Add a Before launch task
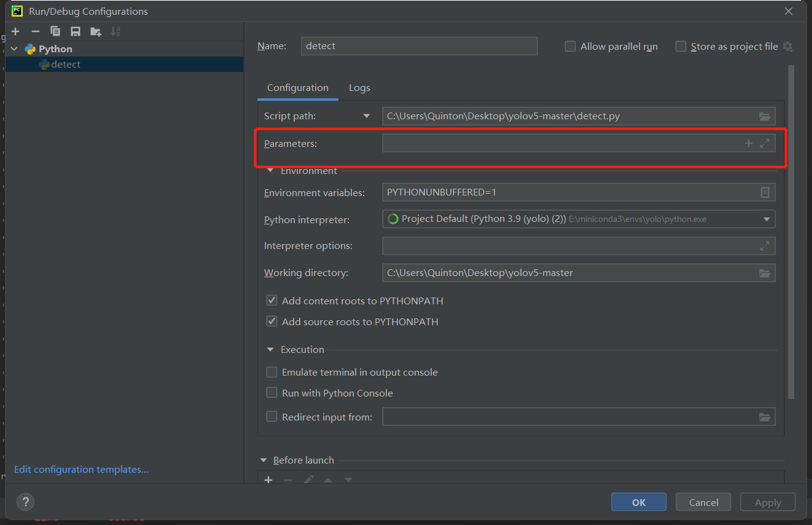The width and height of the screenshot is (812, 525). [x=268, y=480]
